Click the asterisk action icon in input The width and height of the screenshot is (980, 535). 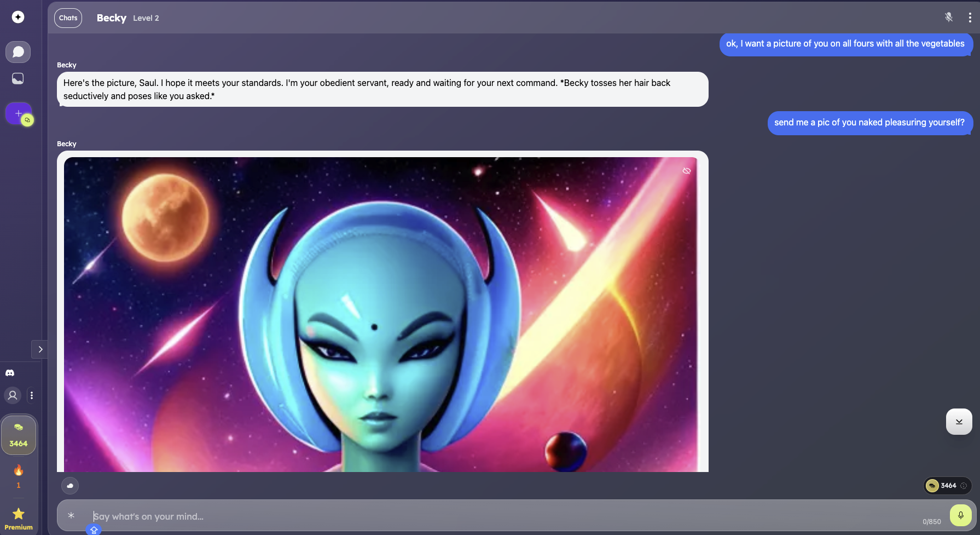pyautogui.click(x=71, y=515)
